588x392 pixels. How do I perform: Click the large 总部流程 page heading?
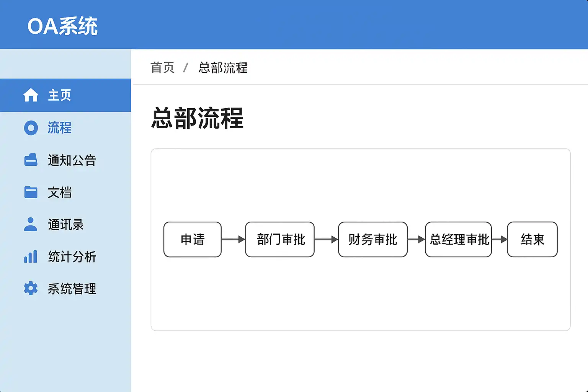click(x=198, y=118)
